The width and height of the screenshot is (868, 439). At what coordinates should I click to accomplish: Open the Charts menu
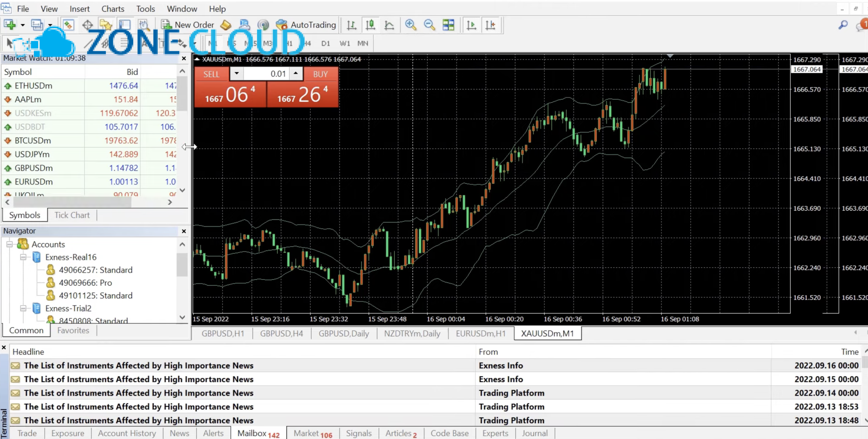(x=113, y=9)
